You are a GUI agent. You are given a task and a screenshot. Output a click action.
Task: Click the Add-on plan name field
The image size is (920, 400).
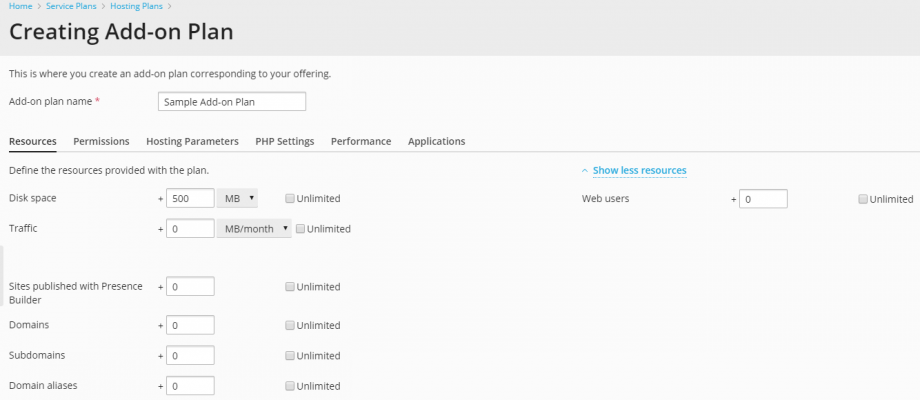(232, 102)
